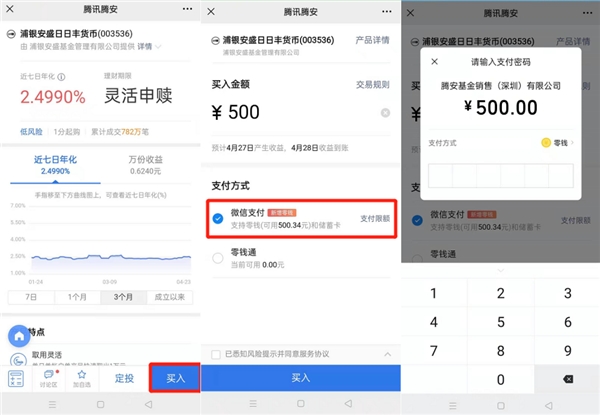This screenshot has height=415, width=600.
Task: Clear the purchase amount with the X icon
Action: point(385,113)
